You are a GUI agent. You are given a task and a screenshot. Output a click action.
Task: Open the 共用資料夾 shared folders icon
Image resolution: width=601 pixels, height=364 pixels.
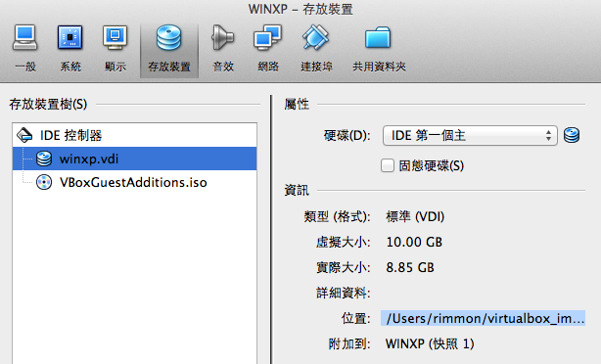378,37
